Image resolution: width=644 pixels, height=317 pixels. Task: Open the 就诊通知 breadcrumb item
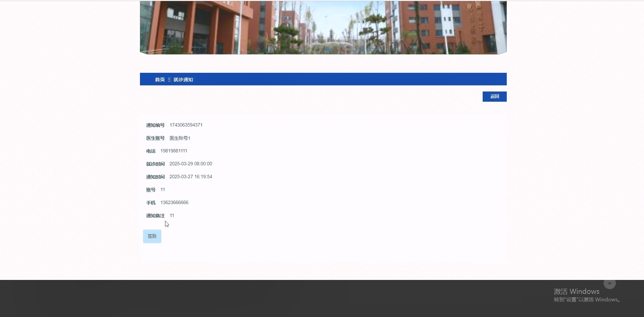(x=183, y=80)
